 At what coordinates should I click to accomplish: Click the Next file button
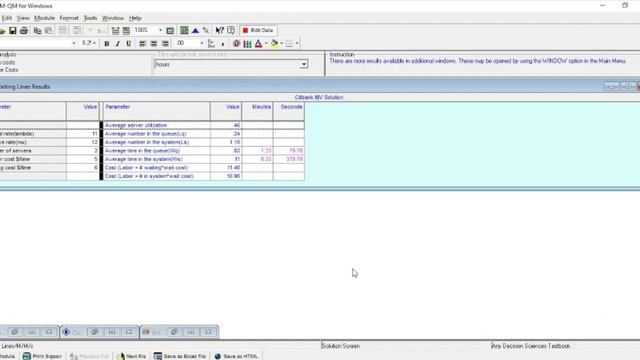[131, 356]
